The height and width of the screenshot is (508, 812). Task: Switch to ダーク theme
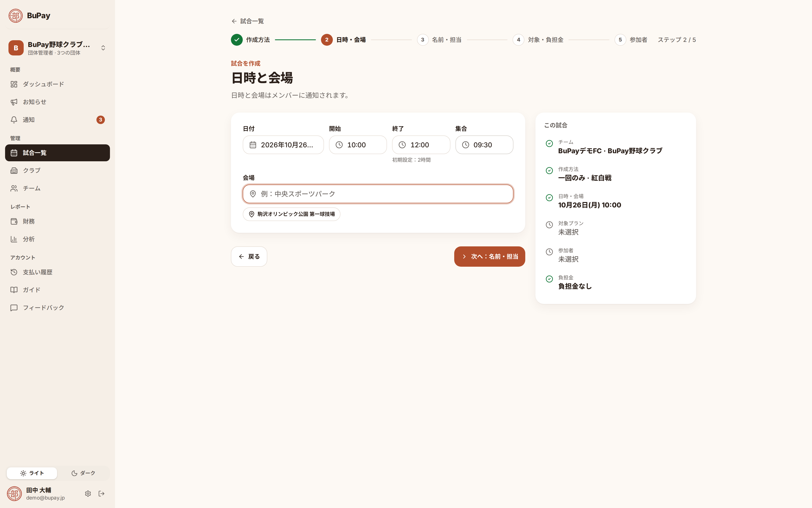(83, 473)
